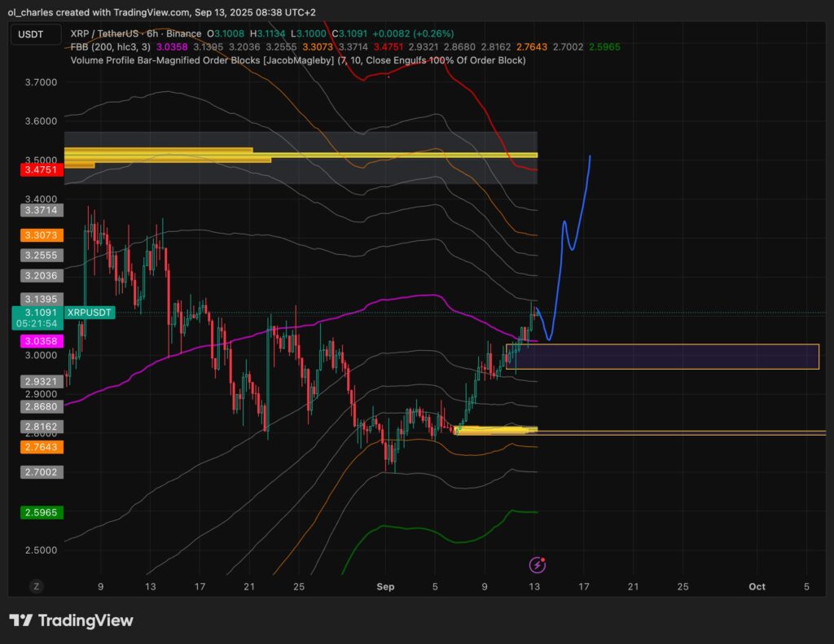
Task: Toggle the USDT currency display button
Action: click(36, 35)
